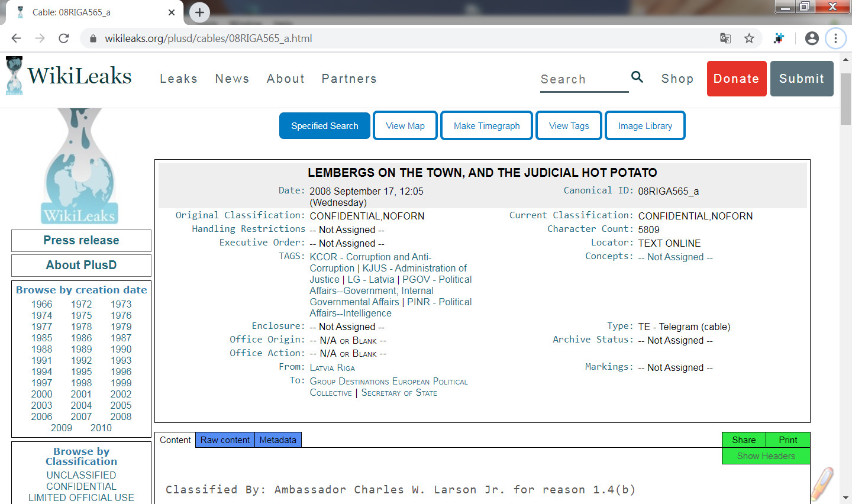Switch to the Raw content tab
This screenshot has height=504, width=852.
(225, 440)
